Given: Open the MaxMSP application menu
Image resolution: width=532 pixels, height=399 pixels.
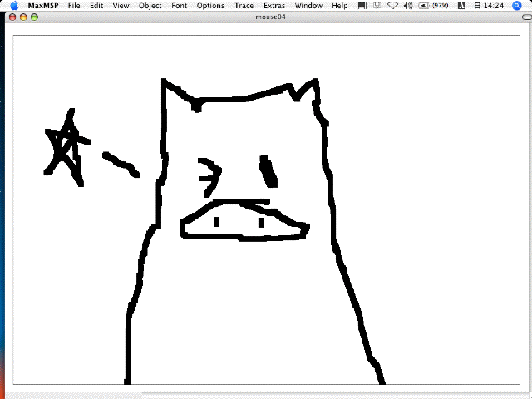Looking at the screenshot, I should coord(43,6).
